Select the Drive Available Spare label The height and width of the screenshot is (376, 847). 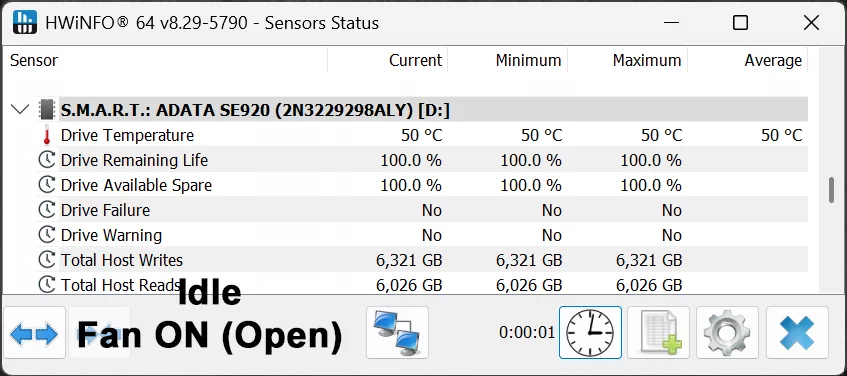pos(136,185)
